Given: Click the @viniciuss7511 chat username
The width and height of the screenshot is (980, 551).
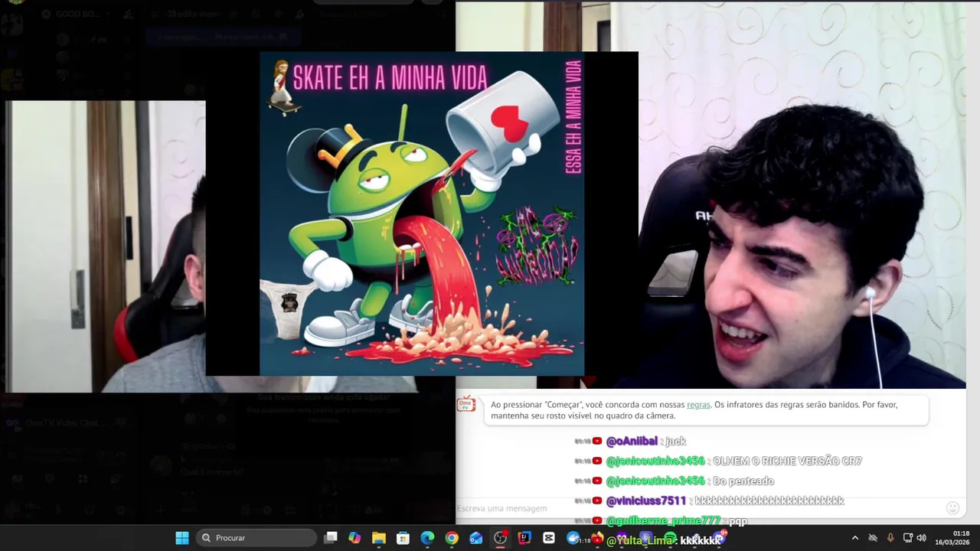Looking at the screenshot, I should [646, 501].
